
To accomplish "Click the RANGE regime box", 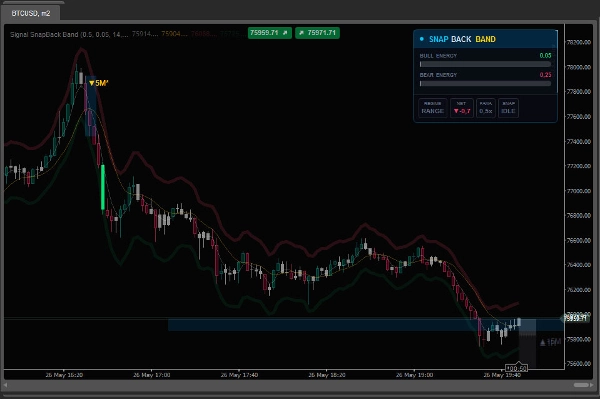I will pyautogui.click(x=433, y=108).
